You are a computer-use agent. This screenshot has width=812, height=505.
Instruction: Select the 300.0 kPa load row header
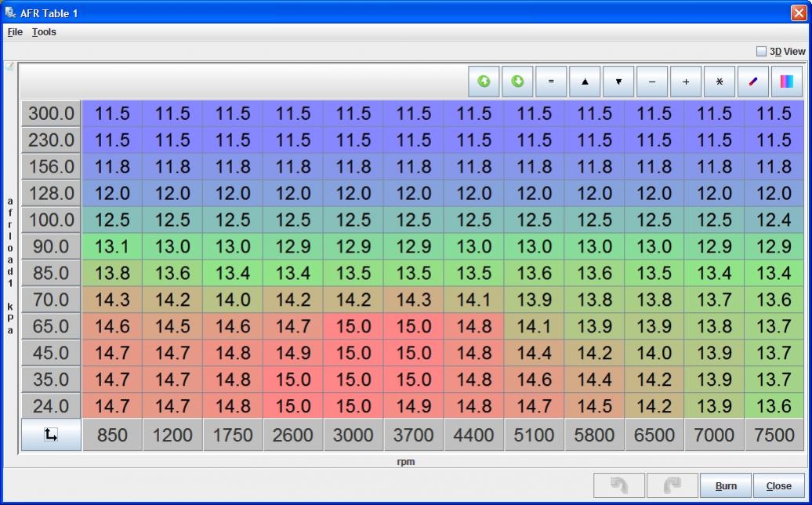click(51, 114)
